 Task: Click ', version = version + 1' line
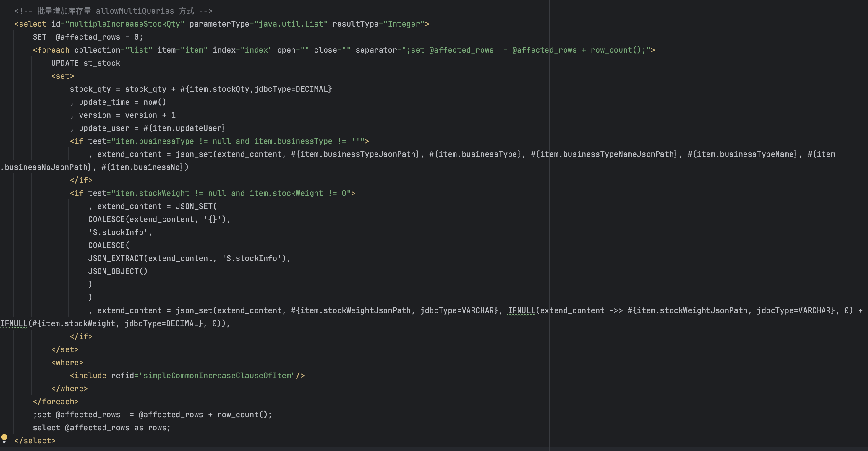click(x=123, y=115)
